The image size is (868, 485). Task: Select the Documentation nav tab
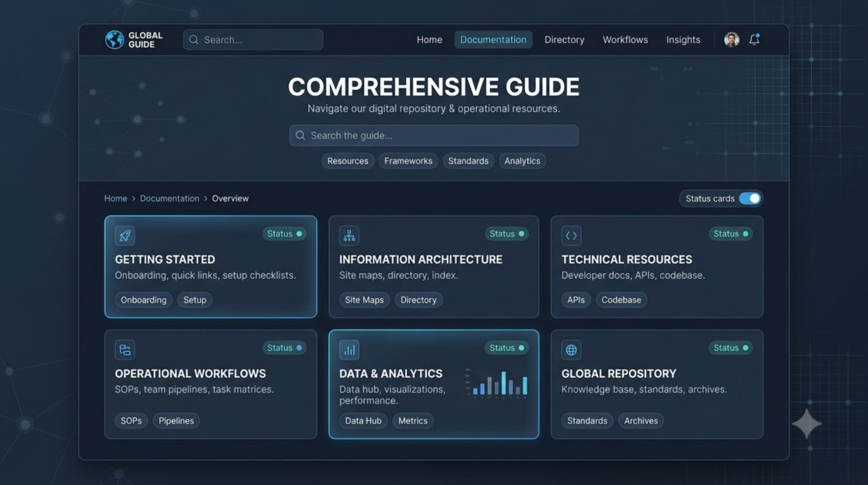tap(493, 40)
